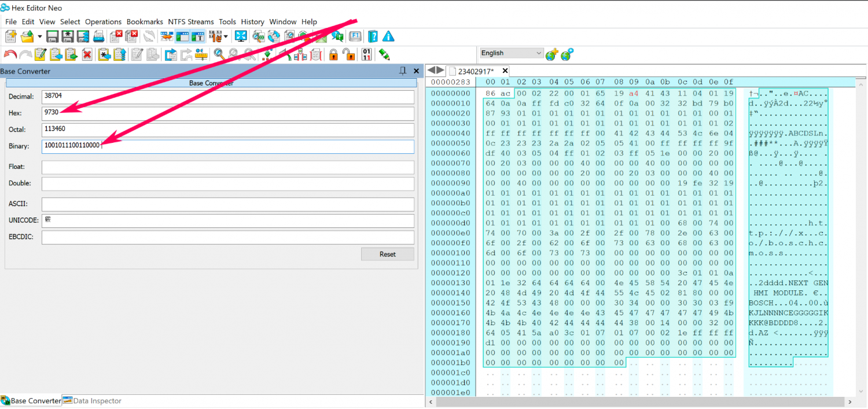
Task: Click the Save As floppy icon with asterisk
Action: pos(68,36)
